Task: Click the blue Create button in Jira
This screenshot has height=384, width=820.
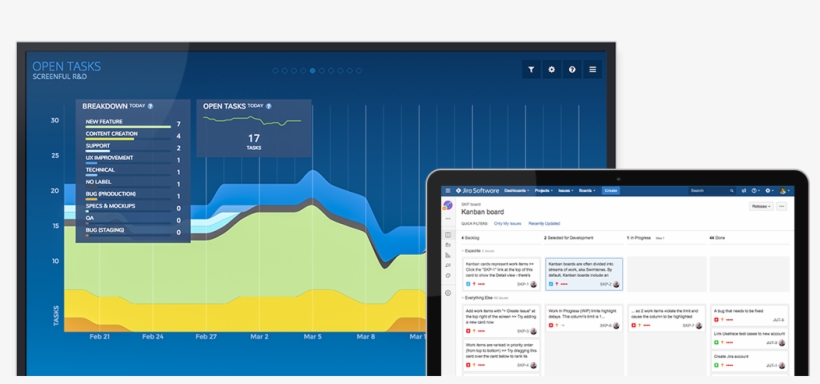Action: [610, 191]
